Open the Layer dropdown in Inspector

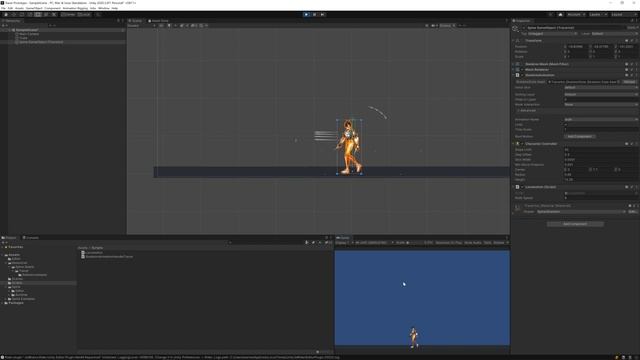(615, 33)
